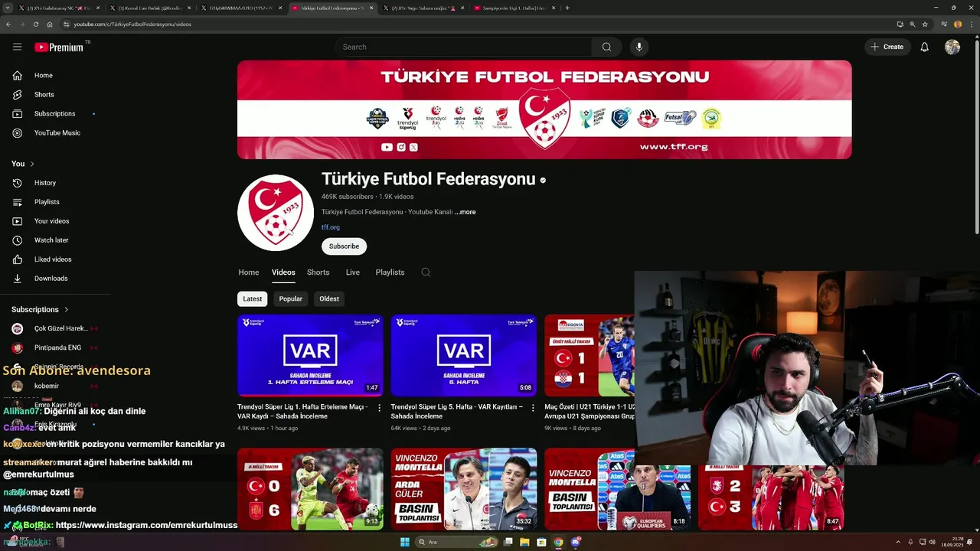
Task: Click the page vertical scrollbar
Action: (976, 138)
